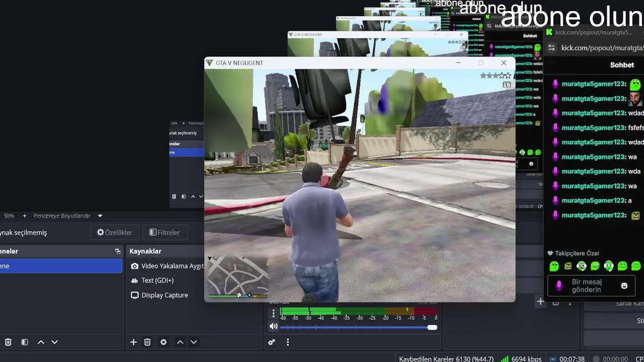Image resolution: width=644 pixels, height=362 pixels.
Task: Open Özellikler properties for the source
Action: tap(115, 232)
